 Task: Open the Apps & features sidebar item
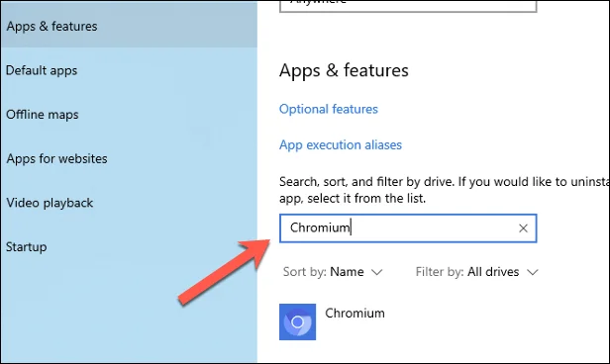pyautogui.click(x=129, y=26)
